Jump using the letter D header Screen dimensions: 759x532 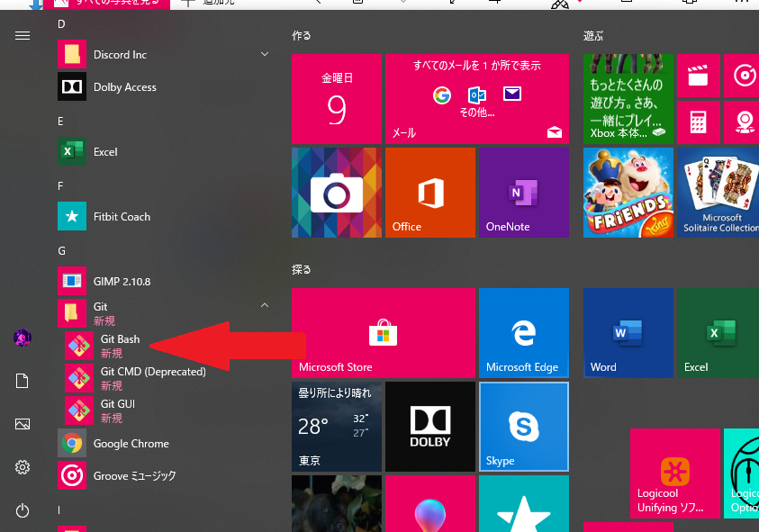click(x=61, y=24)
